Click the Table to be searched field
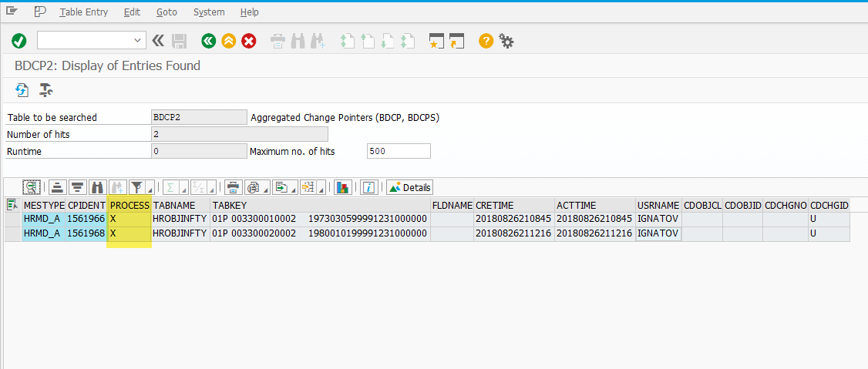Viewport: 868px width, 369px height. (200, 117)
